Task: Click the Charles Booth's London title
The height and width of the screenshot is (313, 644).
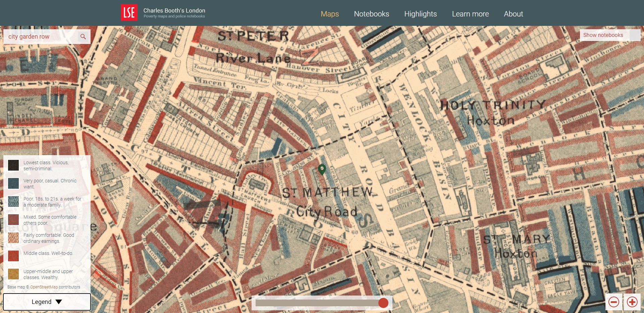Action: point(174,11)
